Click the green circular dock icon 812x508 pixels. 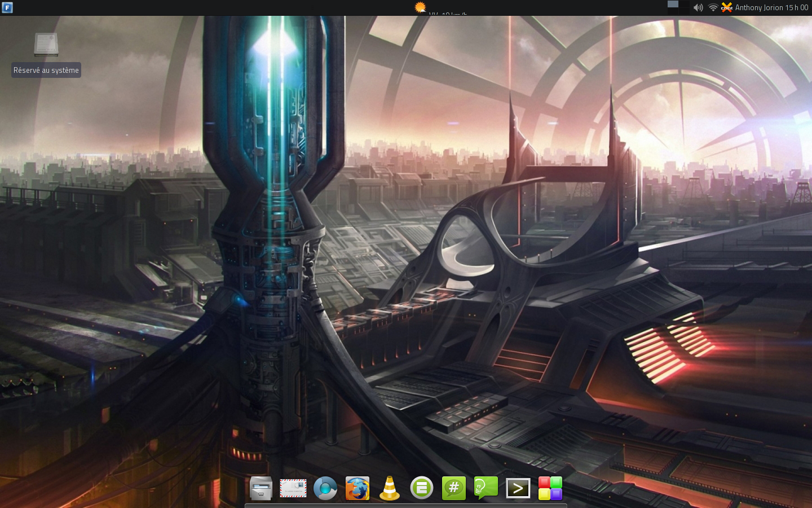pos(422,488)
